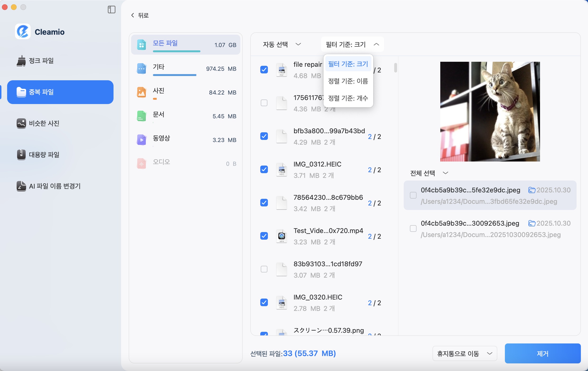Select the 비슷한 사진 sidebar icon
Viewport: 588px width, 371px height.
[x=21, y=124]
